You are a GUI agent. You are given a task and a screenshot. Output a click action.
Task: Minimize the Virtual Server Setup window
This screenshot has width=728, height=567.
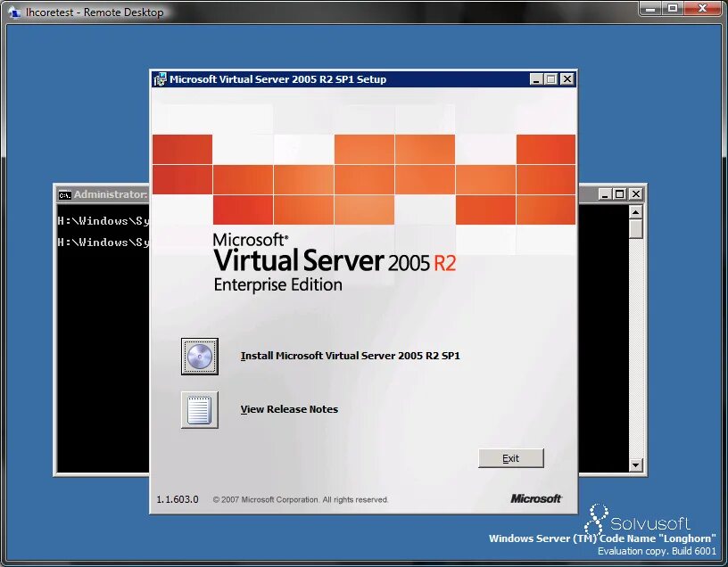(536, 79)
